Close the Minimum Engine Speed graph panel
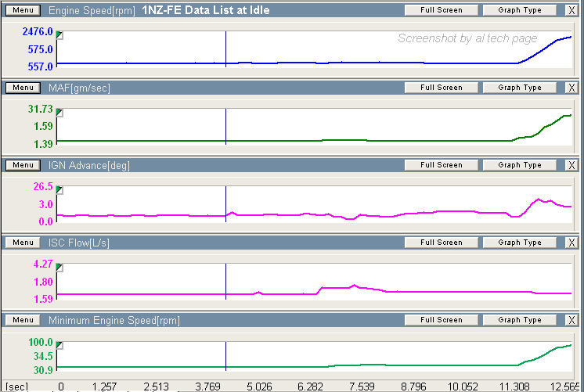584x392 pixels. point(571,320)
